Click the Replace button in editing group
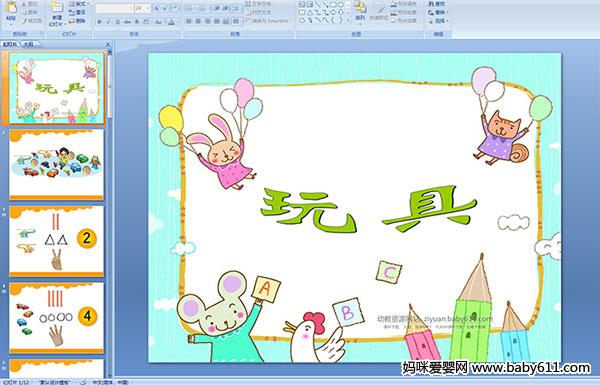 tap(437, 12)
